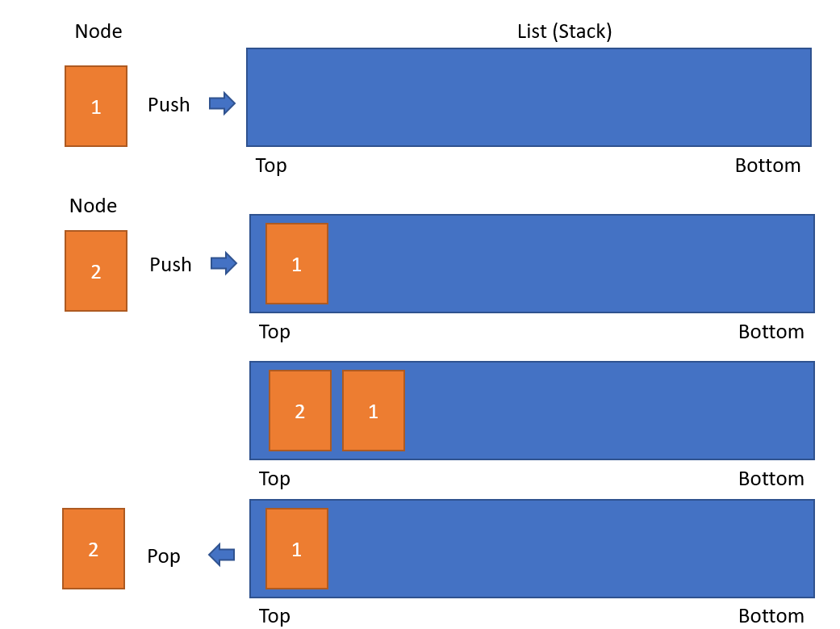The height and width of the screenshot is (629, 840).
Task: Click the Pop label
Action: (163, 556)
